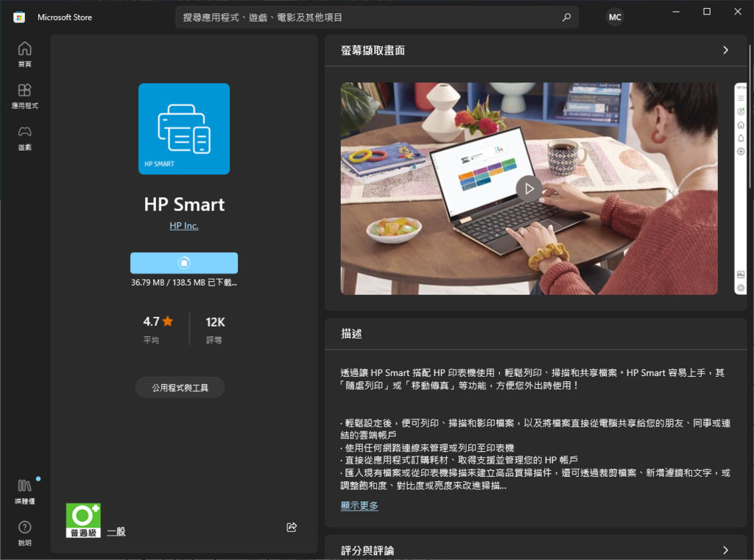
Task: Play the HP Smart preview video
Action: [529, 188]
